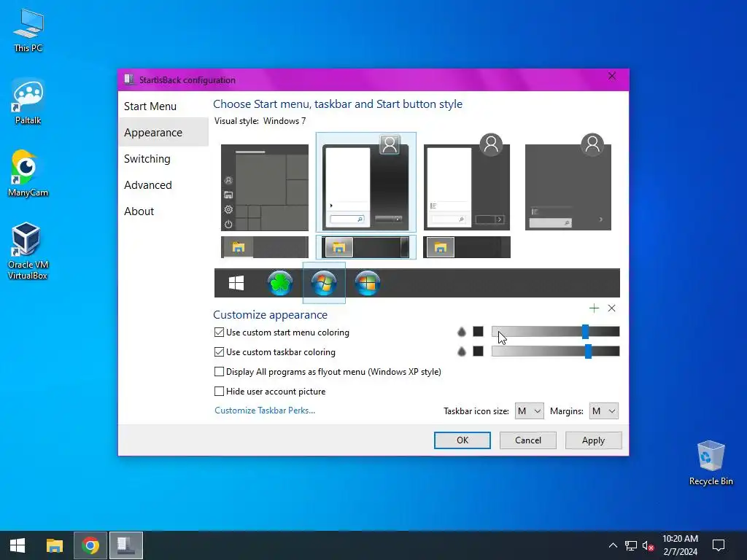The height and width of the screenshot is (560, 747).
Task: Click the Apply button
Action: 593,440
